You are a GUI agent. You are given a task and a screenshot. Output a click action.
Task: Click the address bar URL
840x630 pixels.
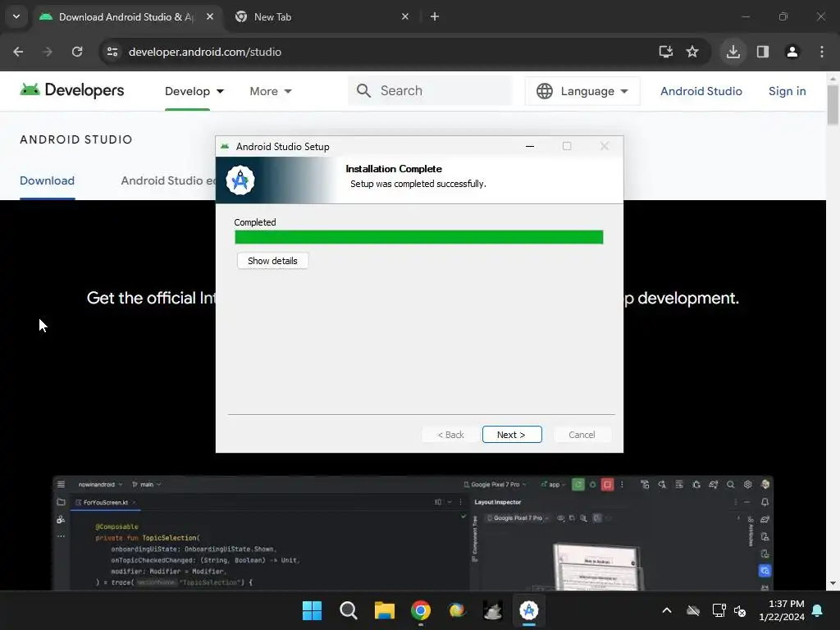coord(204,52)
